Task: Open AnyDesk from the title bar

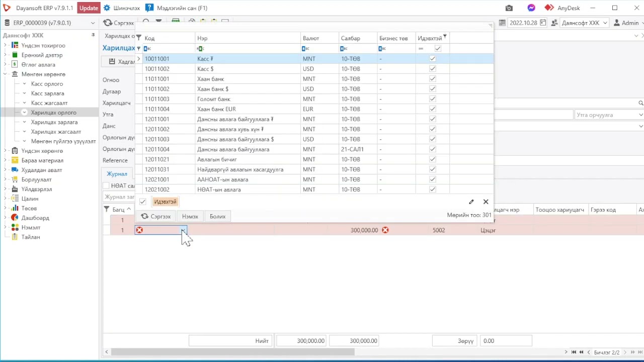Action: pos(563,8)
